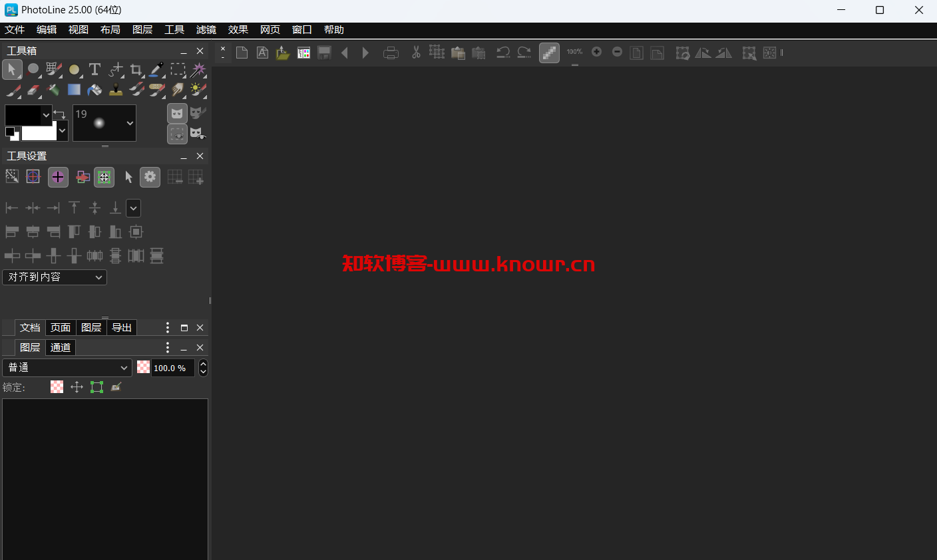The width and height of the screenshot is (937, 560).
Task: Select the eraser tool in toolbox
Action: (x=33, y=90)
